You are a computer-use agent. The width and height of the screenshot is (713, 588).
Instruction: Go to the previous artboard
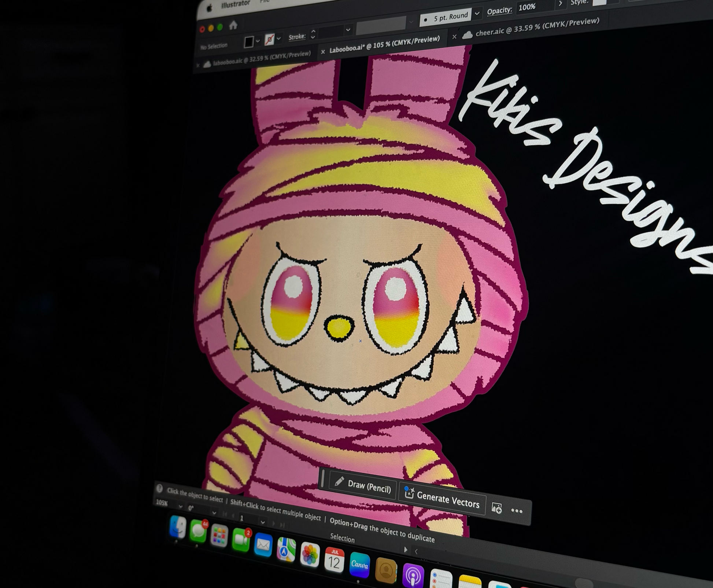click(x=233, y=516)
